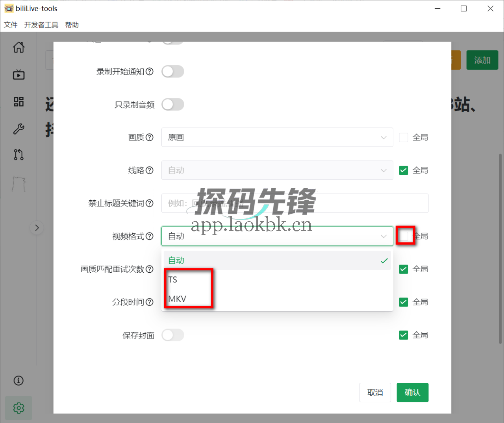Open the pull-request workflow icon in sidebar
The height and width of the screenshot is (423, 504).
(19, 154)
